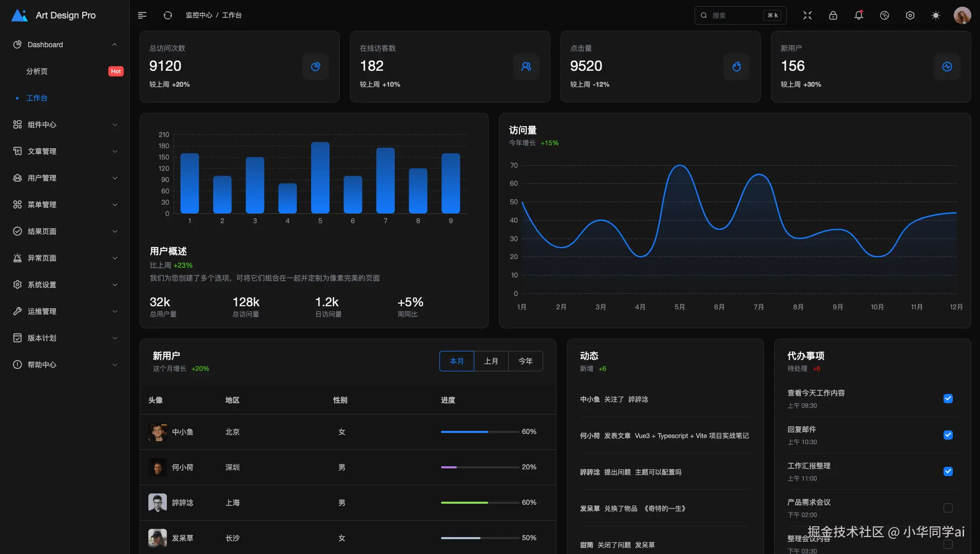Collapse the sidebar using the menu fold icon
The height and width of the screenshot is (554, 980).
(142, 15)
